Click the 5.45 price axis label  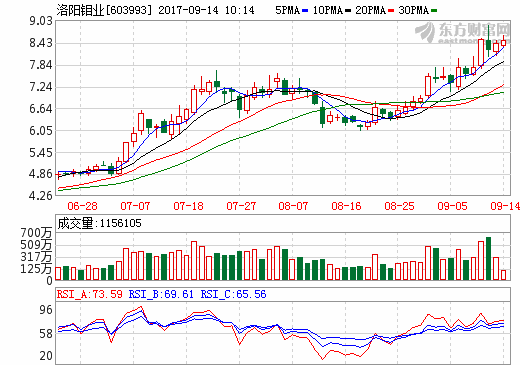pyautogui.click(x=41, y=152)
